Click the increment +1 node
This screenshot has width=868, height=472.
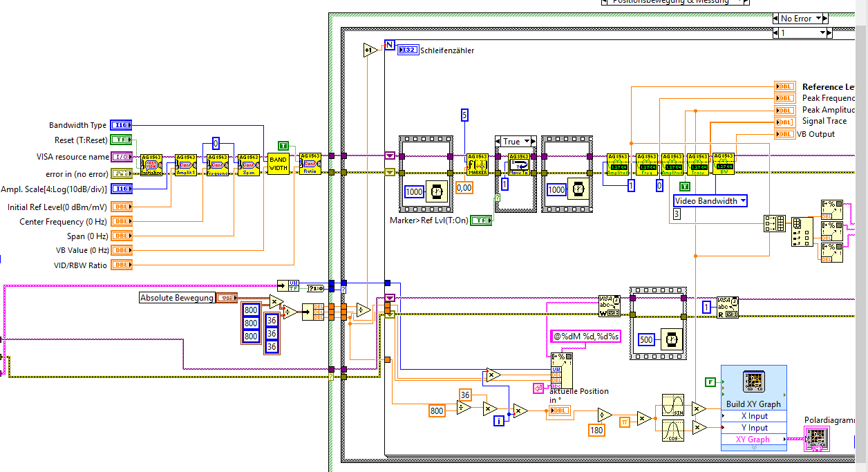[370, 50]
